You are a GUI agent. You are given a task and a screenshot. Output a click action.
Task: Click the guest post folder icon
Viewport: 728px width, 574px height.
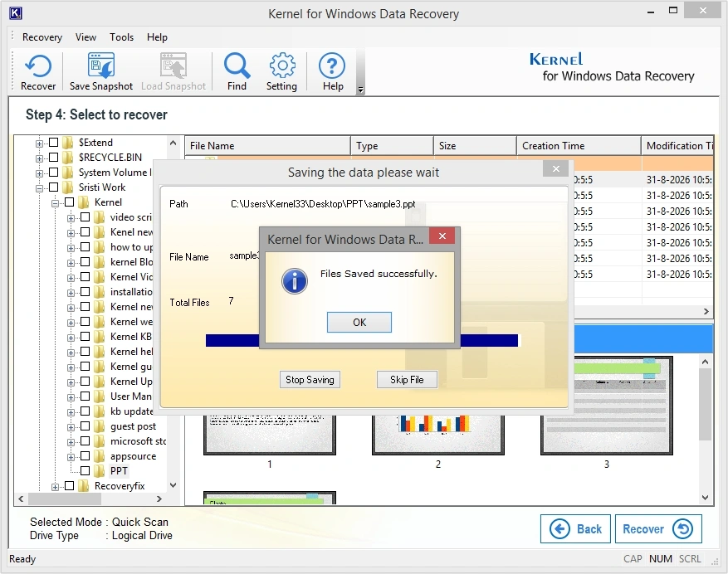pos(99,426)
